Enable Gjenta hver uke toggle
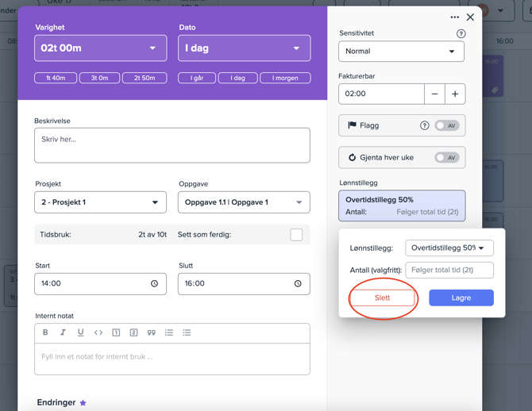532x411 pixels. 446,157
